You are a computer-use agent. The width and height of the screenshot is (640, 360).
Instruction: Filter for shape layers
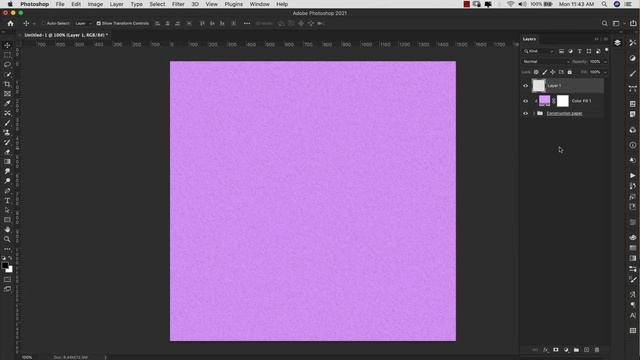(x=589, y=51)
